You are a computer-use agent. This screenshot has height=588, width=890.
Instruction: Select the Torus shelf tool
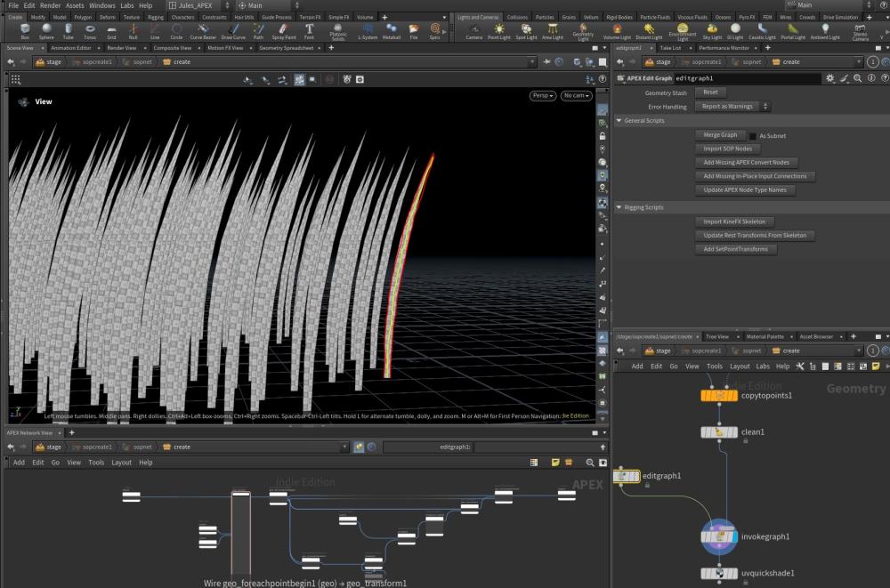90,31
